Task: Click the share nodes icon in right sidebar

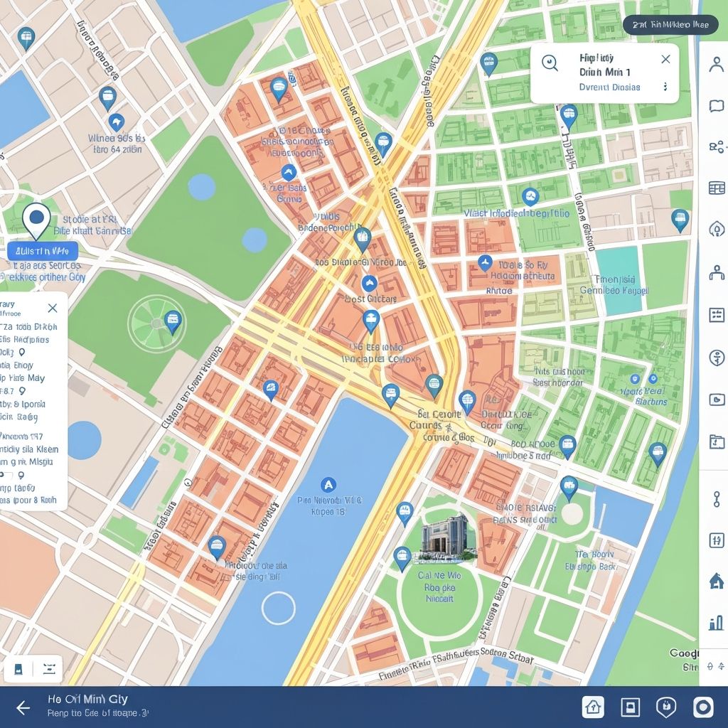Action: tap(716, 147)
